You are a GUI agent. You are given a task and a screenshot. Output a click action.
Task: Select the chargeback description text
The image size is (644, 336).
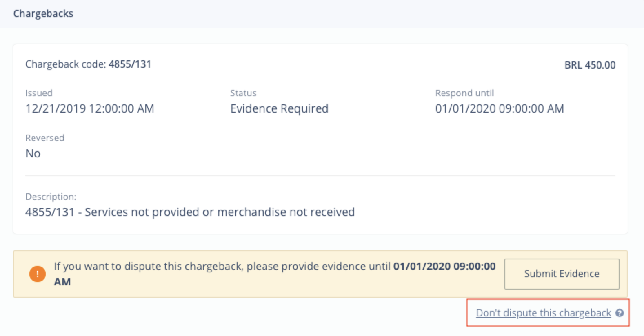[x=190, y=212]
